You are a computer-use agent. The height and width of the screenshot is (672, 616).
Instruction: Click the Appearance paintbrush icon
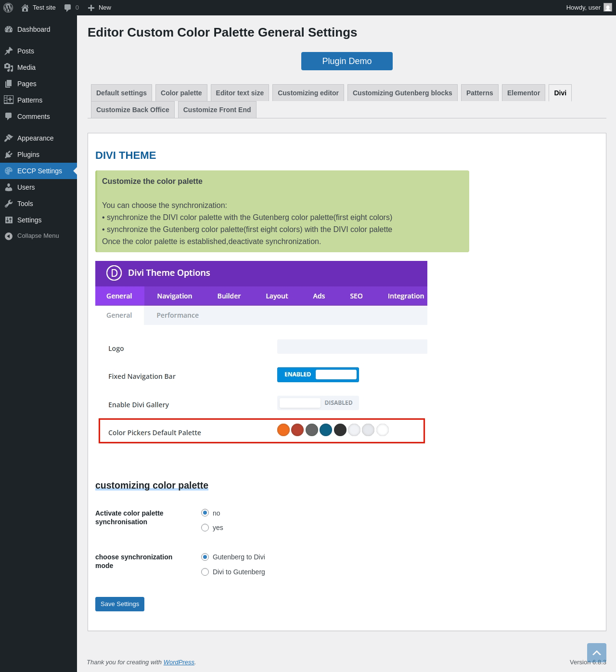tap(9, 138)
